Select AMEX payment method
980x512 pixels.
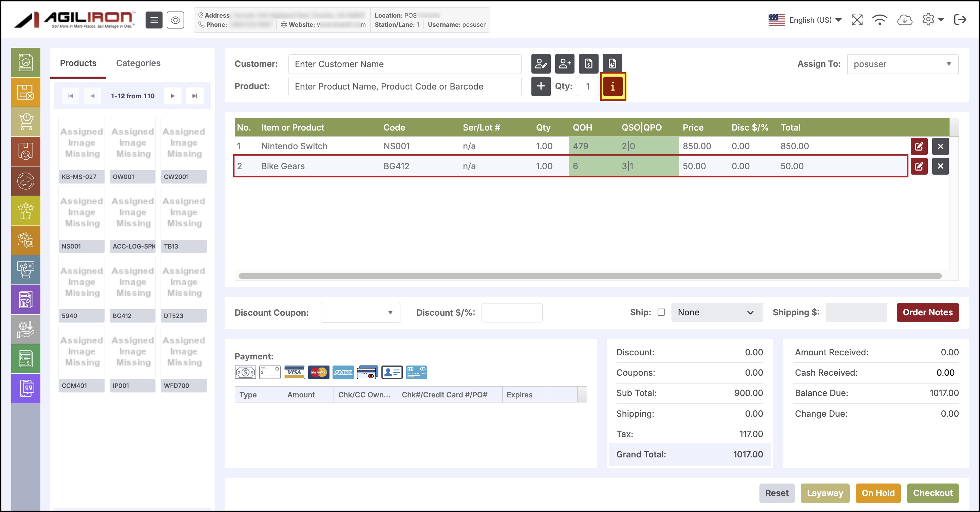click(343, 372)
